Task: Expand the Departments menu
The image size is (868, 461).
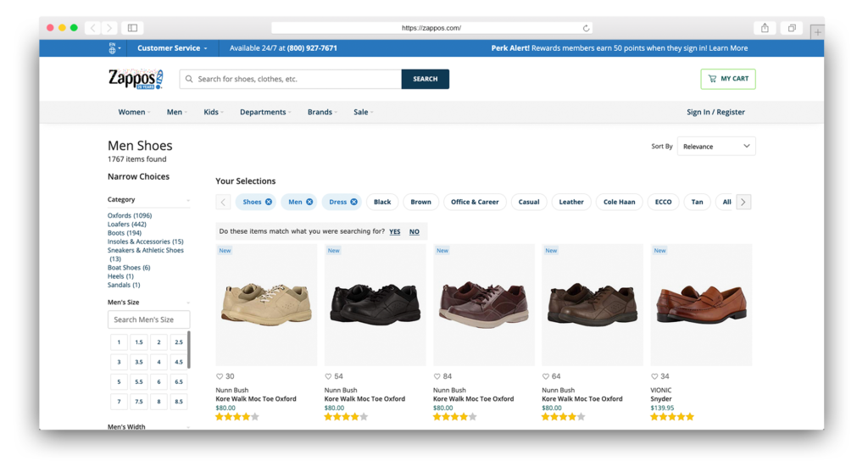Action: tap(265, 113)
